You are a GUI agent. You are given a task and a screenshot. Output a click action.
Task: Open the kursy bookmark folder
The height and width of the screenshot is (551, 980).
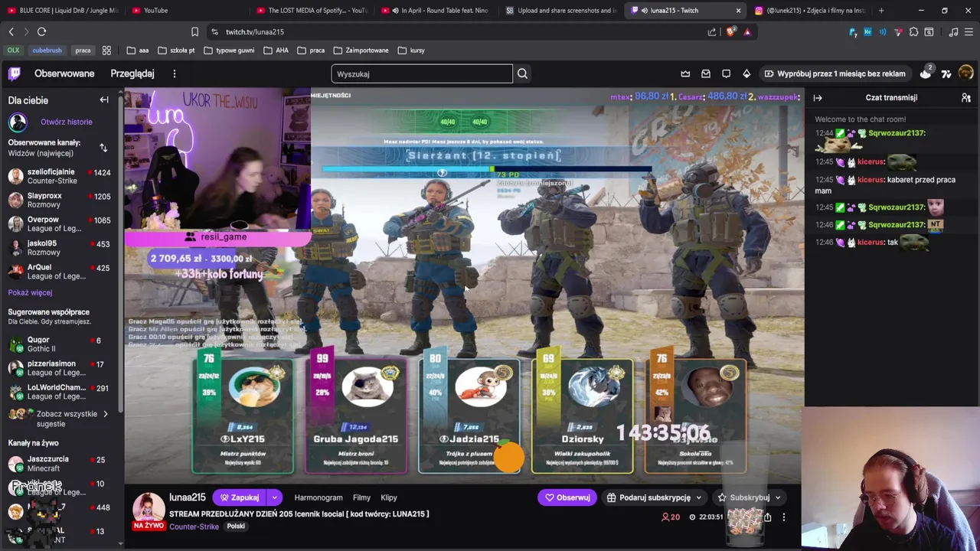tap(411, 51)
